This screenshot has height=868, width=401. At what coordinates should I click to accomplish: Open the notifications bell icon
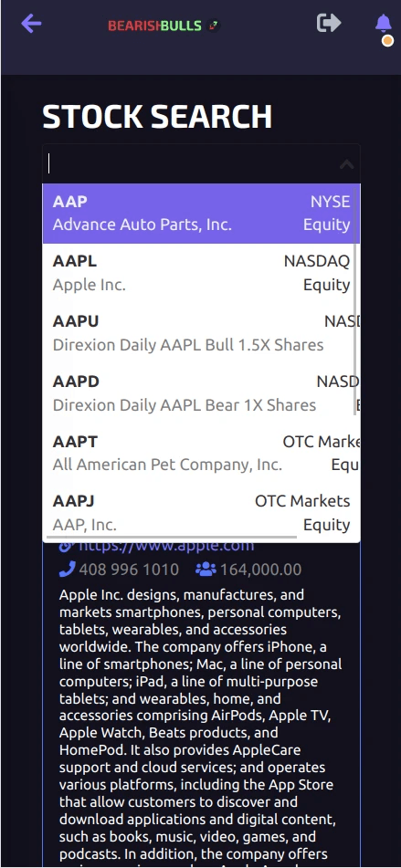(x=383, y=23)
